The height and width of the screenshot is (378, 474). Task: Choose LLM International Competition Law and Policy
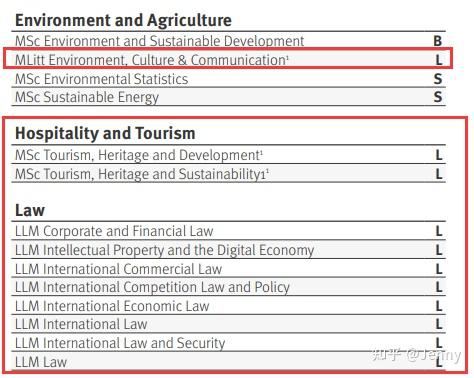[228, 287]
